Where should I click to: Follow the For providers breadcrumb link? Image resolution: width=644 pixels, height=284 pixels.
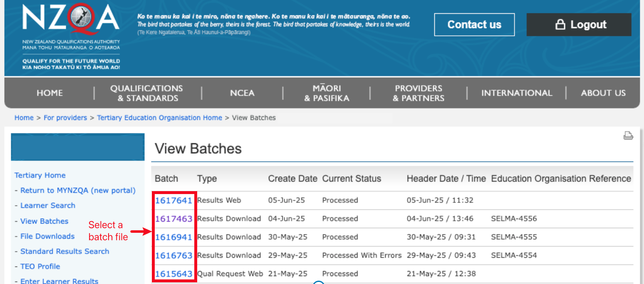point(65,118)
